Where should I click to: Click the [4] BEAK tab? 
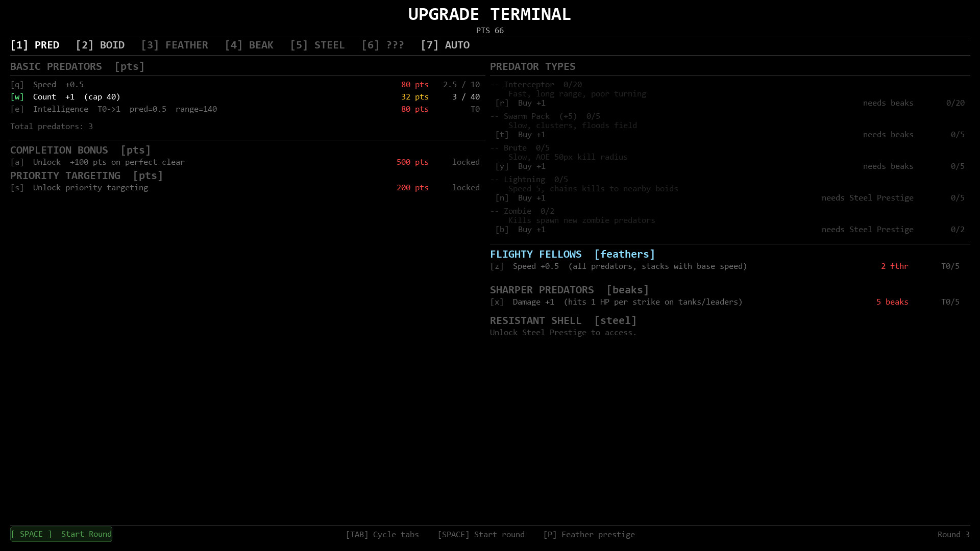(249, 45)
